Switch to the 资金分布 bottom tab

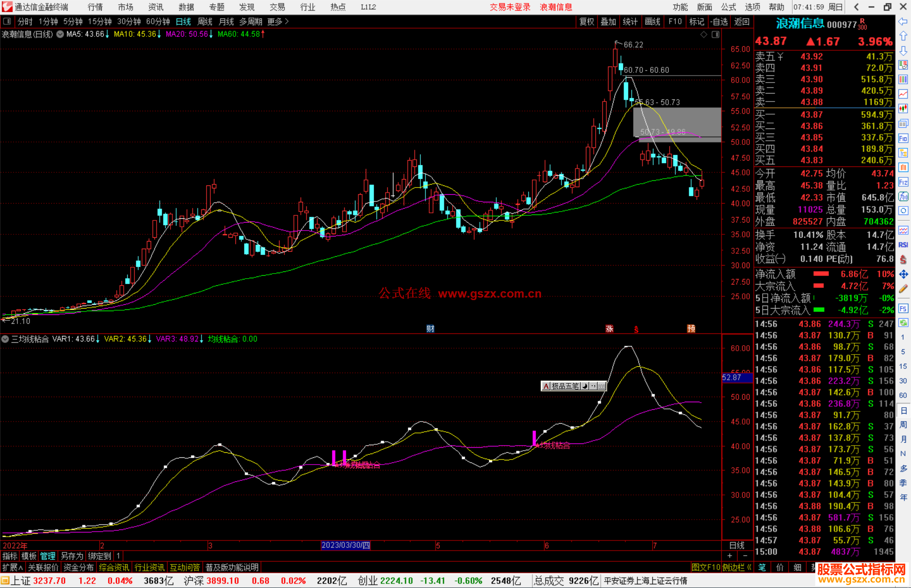(78, 567)
